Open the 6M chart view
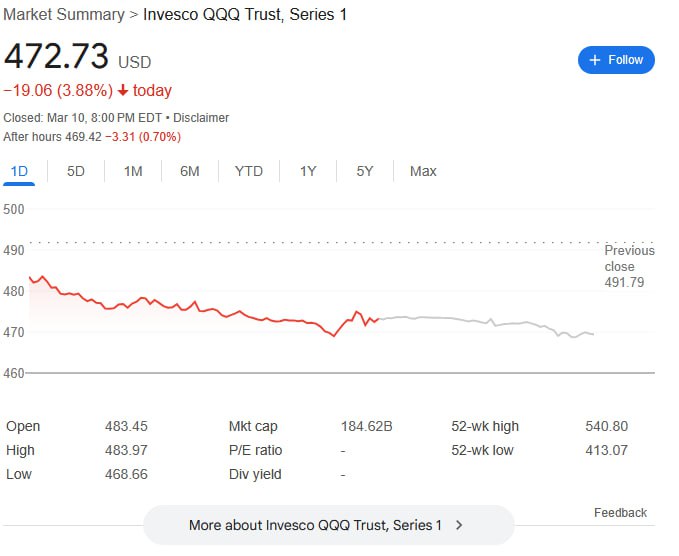Viewport: 679px width, 556px height. (190, 171)
